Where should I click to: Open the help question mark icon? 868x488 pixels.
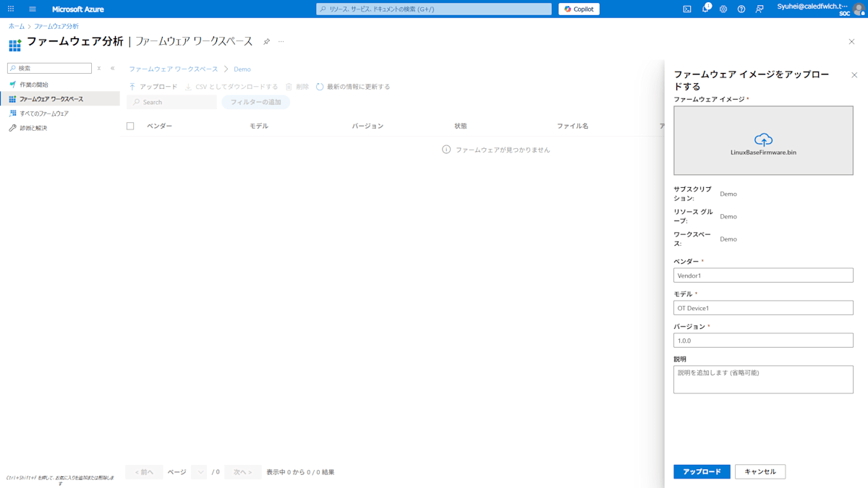point(741,9)
